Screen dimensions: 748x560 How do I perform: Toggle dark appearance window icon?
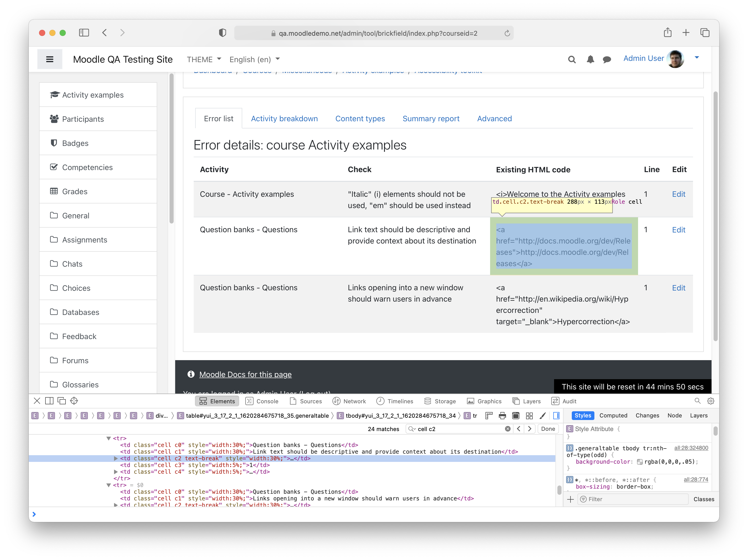pyautogui.click(x=516, y=416)
